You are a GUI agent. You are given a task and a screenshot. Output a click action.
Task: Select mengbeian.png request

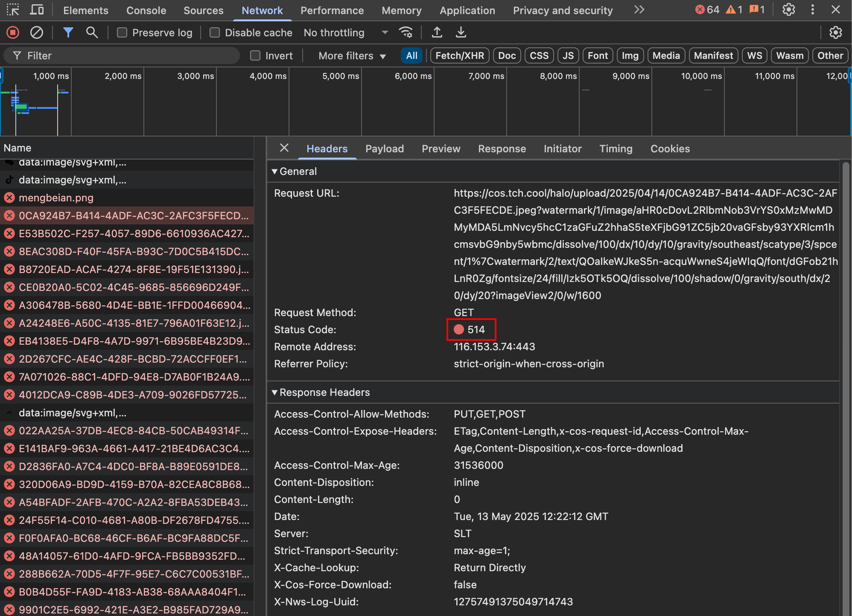pyautogui.click(x=56, y=198)
